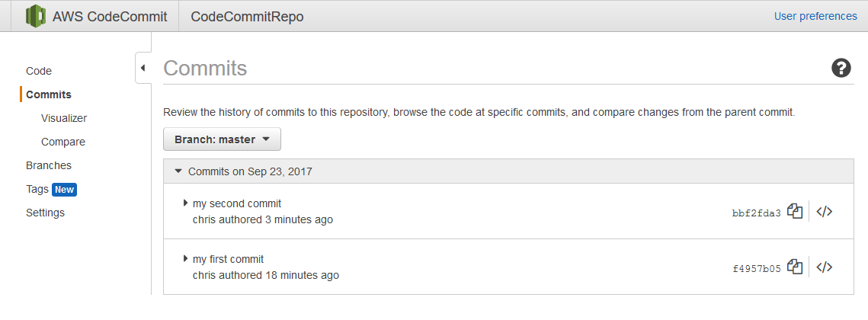Image resolution: width=868 pixels, height=320 pixels.
Task: Browse code at commit f4957b05
Action: (825, 267)
